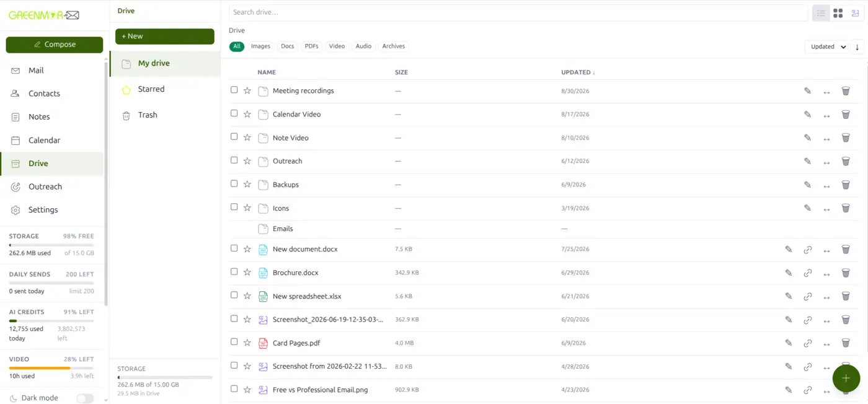Image resolution: width=868 pixels, height=404 pixels.
Task: Select the Meeting recordings checkbox
Action: coord(234,90)
